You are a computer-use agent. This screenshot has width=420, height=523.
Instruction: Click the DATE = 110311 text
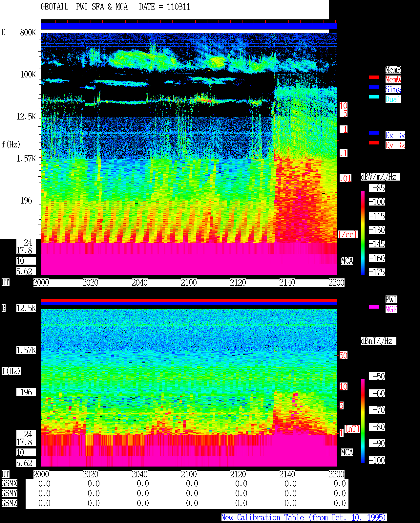(165, 7)
